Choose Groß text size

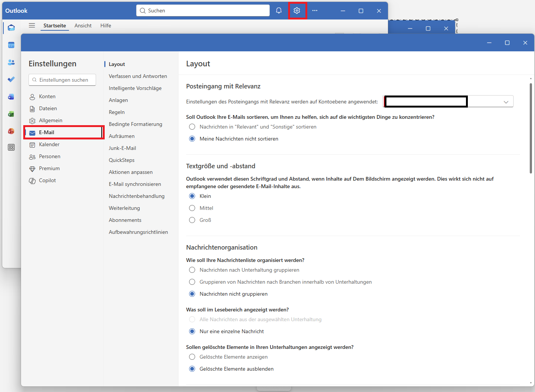point(192,220)
